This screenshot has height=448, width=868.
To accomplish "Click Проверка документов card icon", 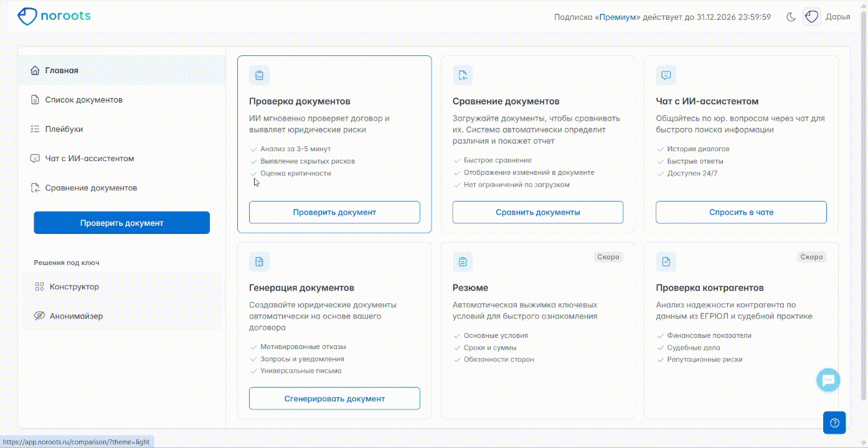I will [259, 75].
